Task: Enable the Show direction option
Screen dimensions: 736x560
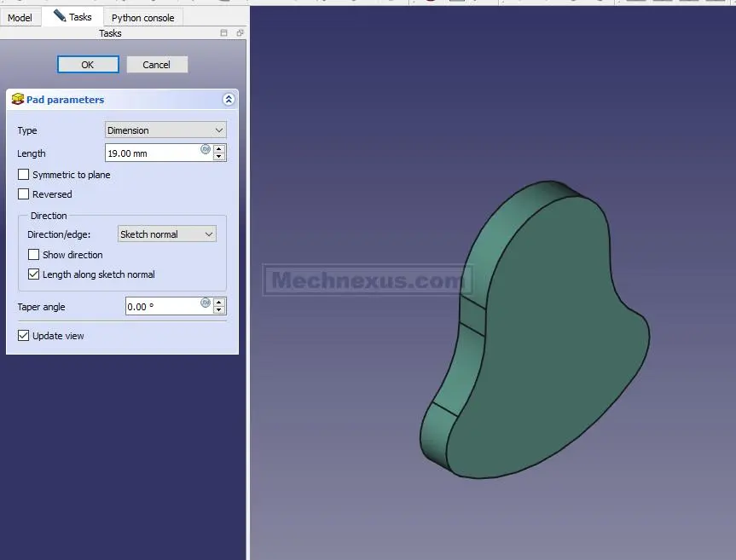Action: click(x=34, y=255)
